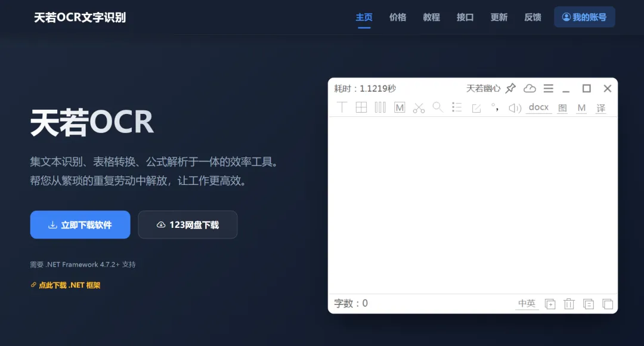Image resolution: width=644 pixels, height=346 pixels.
Task: Open the 价格 nav item
Action: pos(398,17)
